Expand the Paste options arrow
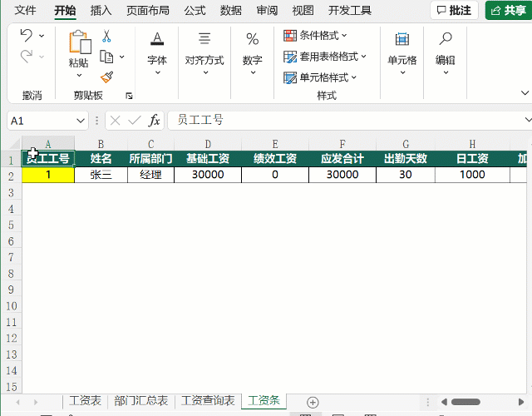The image size is (532, 416). point(79,75)
